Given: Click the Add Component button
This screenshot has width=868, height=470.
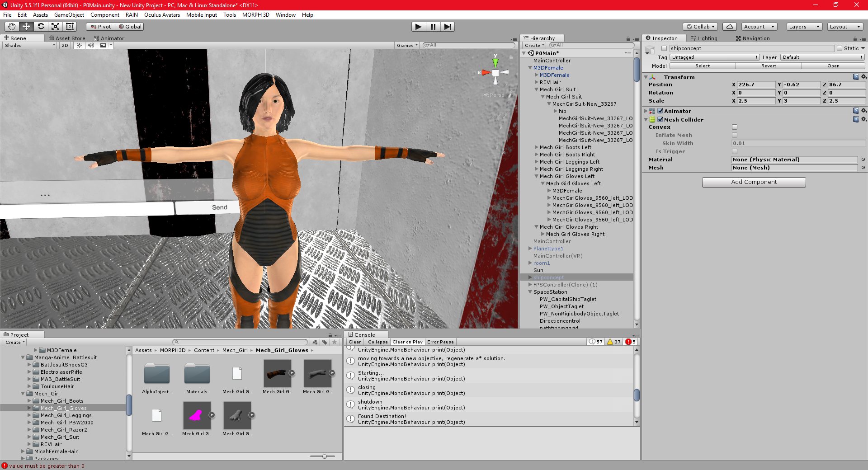Looking at the screenshot, I should tap(754, 182).
